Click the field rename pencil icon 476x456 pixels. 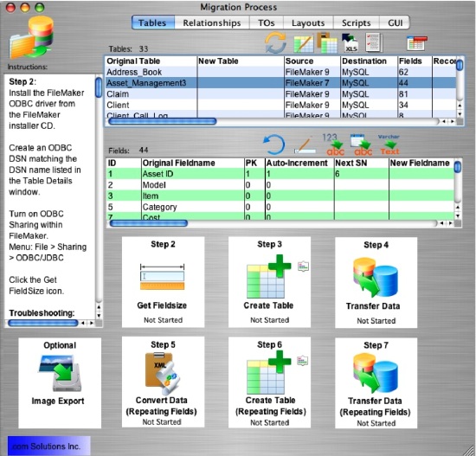click(x=305, y=145)
